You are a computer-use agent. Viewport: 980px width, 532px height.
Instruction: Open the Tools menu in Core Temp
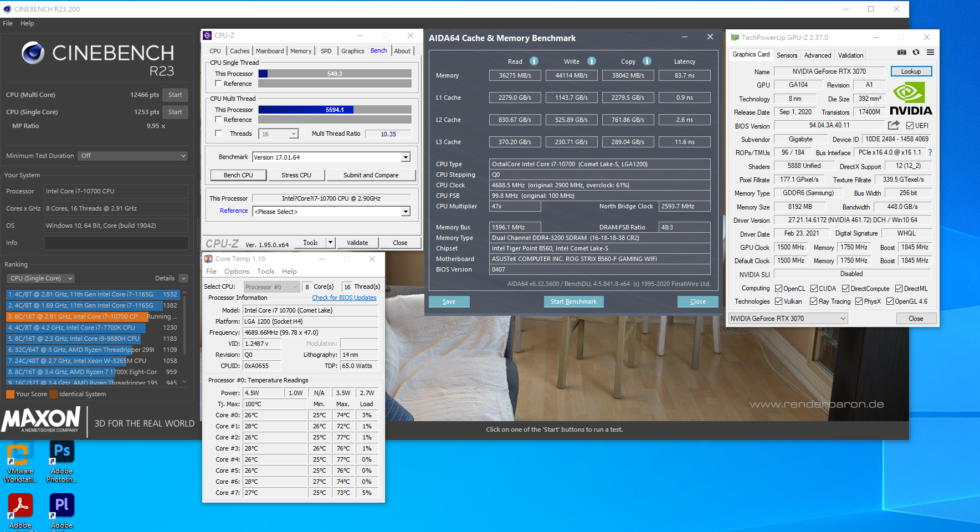point(265,272)
